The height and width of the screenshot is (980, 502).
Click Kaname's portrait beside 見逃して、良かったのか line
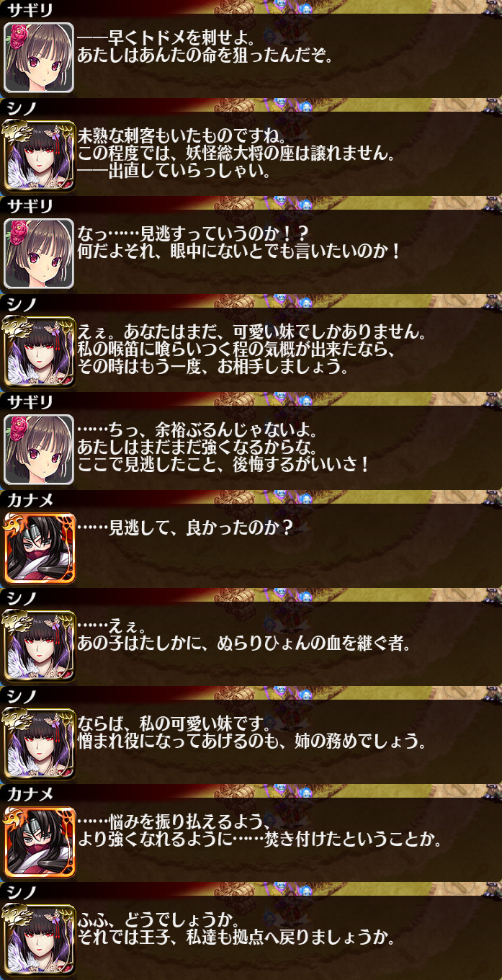39,548
